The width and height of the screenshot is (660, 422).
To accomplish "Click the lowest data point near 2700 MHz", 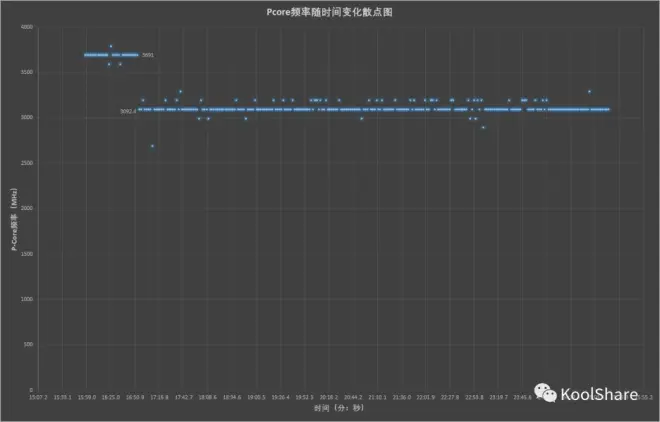I will click(152, 146).
